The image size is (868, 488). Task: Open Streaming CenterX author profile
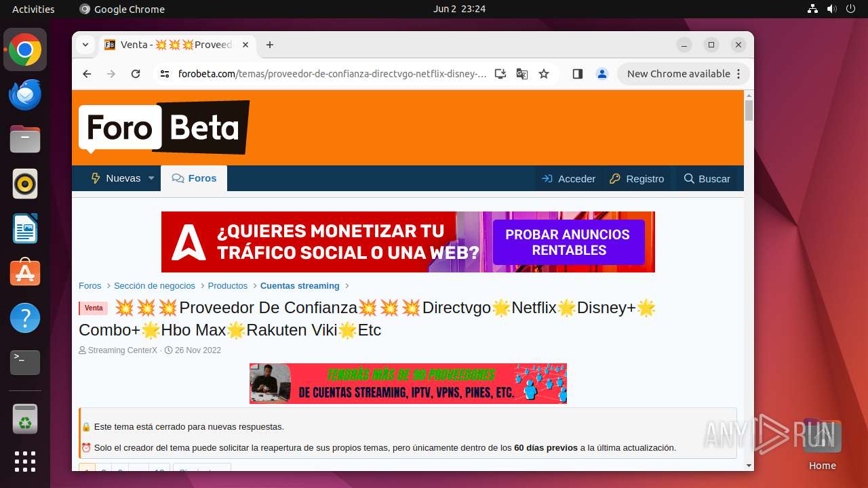tap(122, 350)
